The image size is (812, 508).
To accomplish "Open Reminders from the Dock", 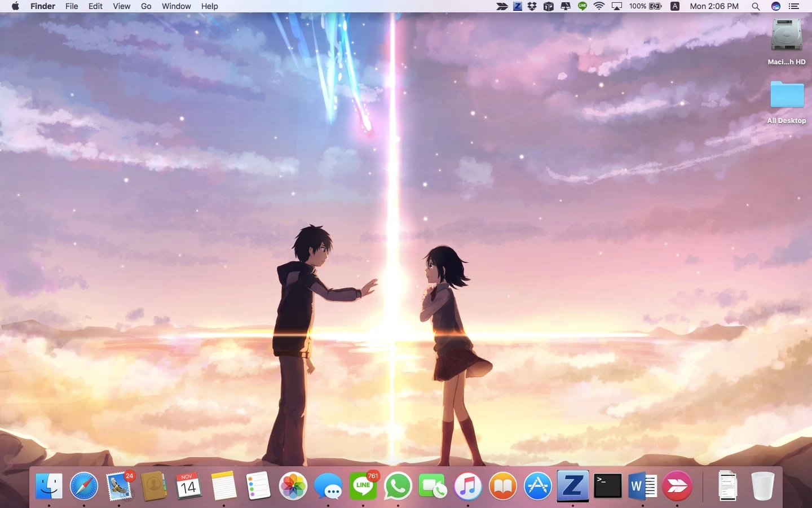I will pos(258,486).
